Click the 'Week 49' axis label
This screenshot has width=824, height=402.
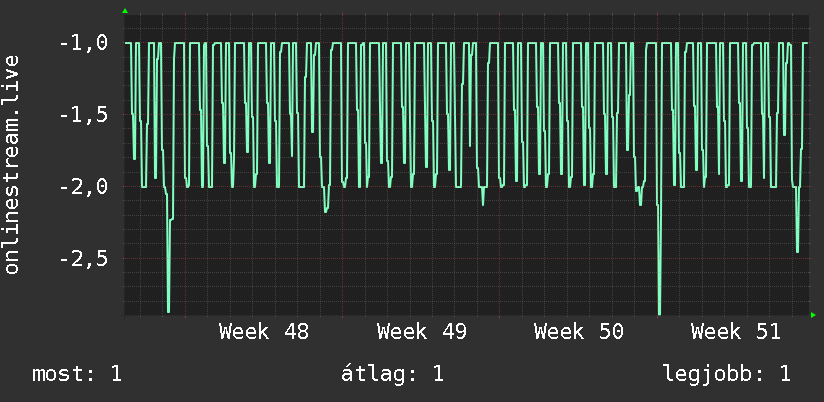point(421,332)
